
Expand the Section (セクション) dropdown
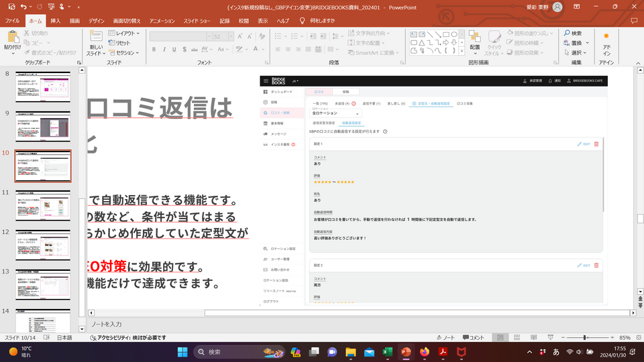[x=124, y=52]
